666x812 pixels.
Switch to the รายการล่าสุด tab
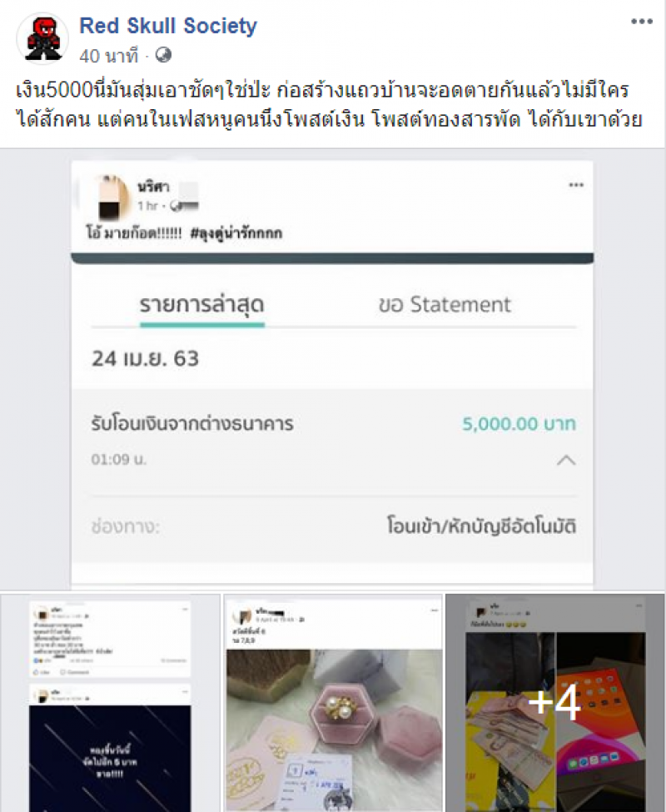pos(201,305)
